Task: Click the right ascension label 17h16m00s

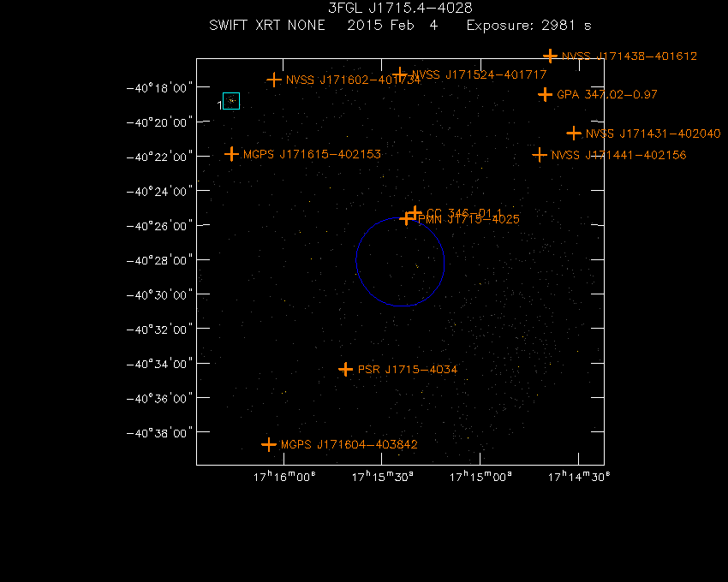Action: coord(284,477)
